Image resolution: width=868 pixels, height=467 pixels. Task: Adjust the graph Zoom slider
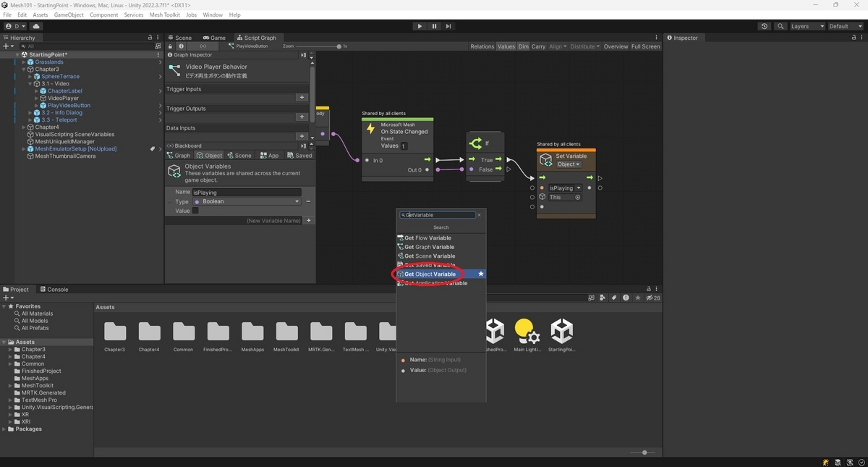[x=339, y=46]
